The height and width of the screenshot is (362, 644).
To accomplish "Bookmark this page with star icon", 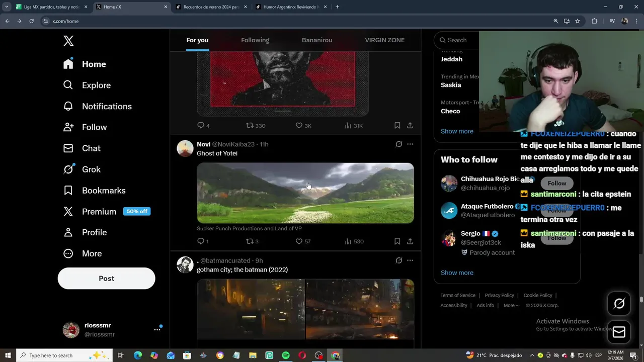I will coord(578,21).
